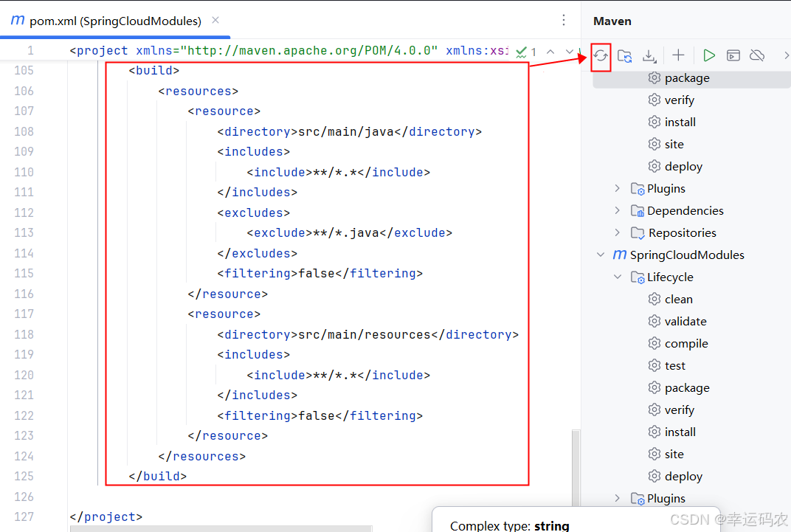The image size is (791, 532).
Task: Click the Download Sources and Documentation icon
Action: 649,55
